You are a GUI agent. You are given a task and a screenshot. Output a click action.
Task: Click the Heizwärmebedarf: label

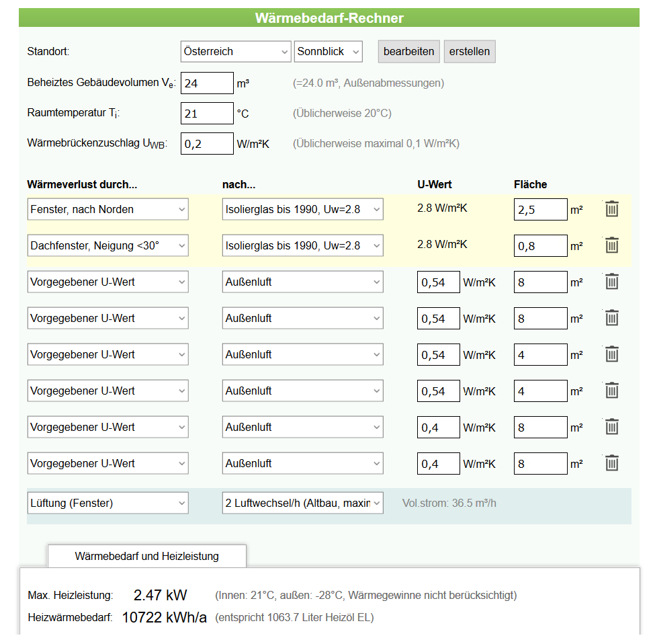(x=71, y=617)
